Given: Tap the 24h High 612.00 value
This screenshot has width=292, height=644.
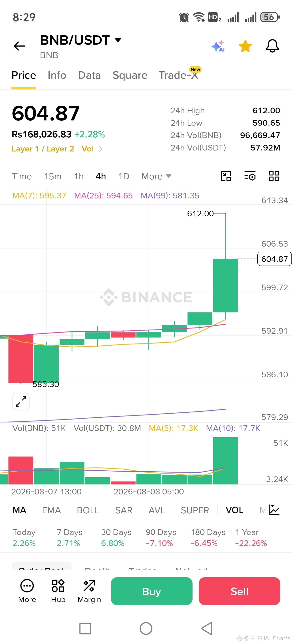Looking at the screenshot, I should (266, 110).
